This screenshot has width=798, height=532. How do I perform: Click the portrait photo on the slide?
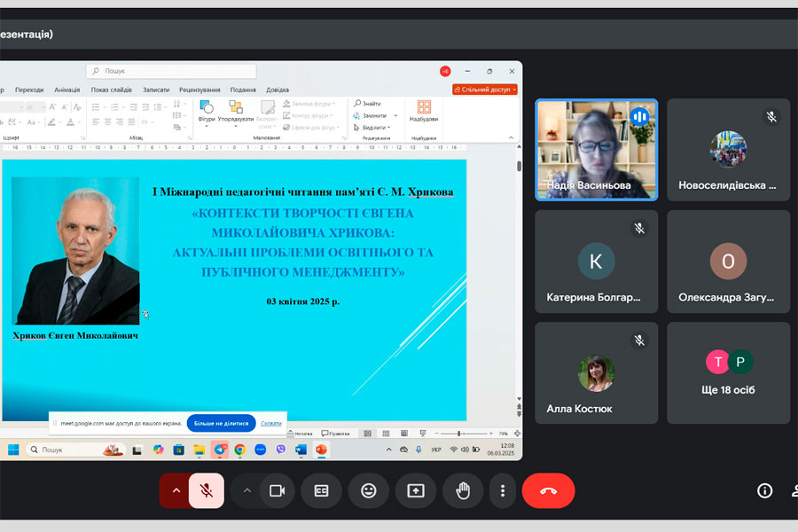tap(75, 250)
